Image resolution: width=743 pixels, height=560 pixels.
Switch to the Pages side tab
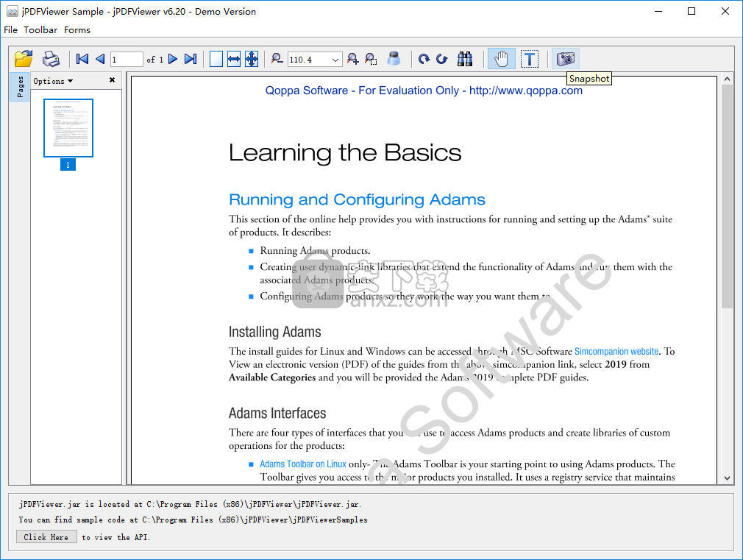click(x=20, y=87)
